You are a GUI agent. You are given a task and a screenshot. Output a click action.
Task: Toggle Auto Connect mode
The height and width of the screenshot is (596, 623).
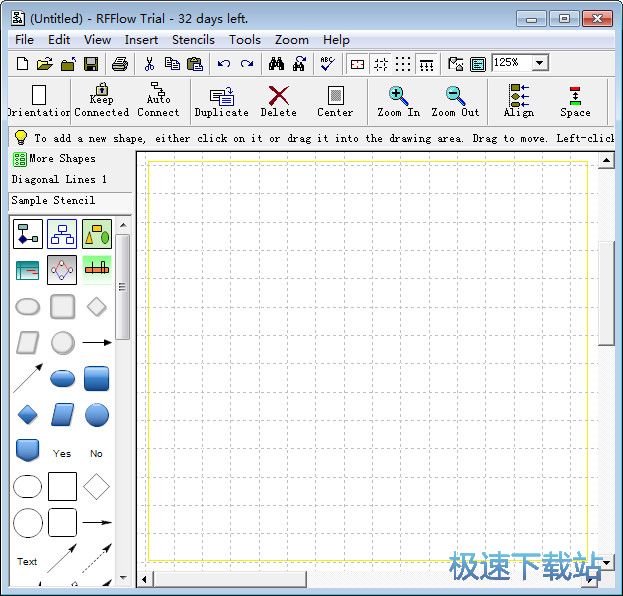pyautogui.click(x=158, y=101)
